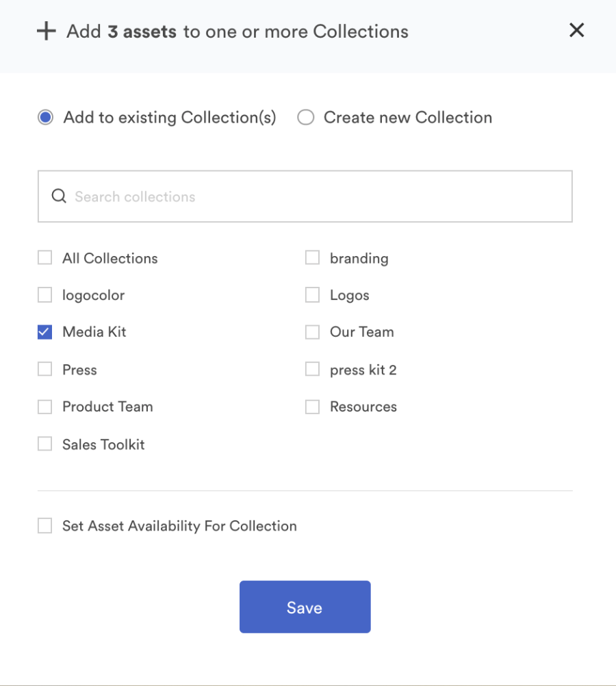Check the Resources checkbox
Screen dimensions: 616x686
pos(312,407)
